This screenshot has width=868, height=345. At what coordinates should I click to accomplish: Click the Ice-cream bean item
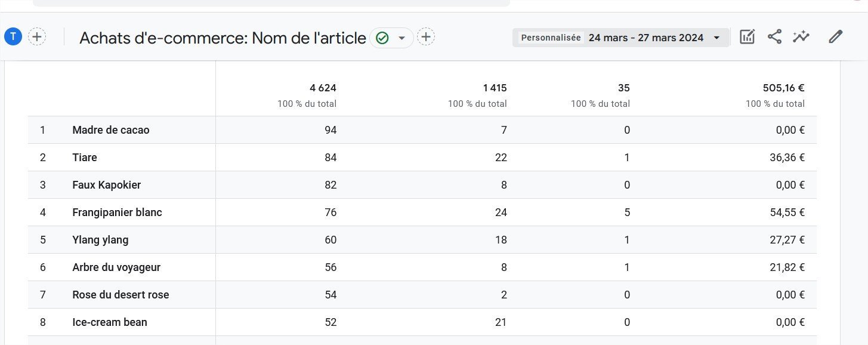[x=110, y=322]
